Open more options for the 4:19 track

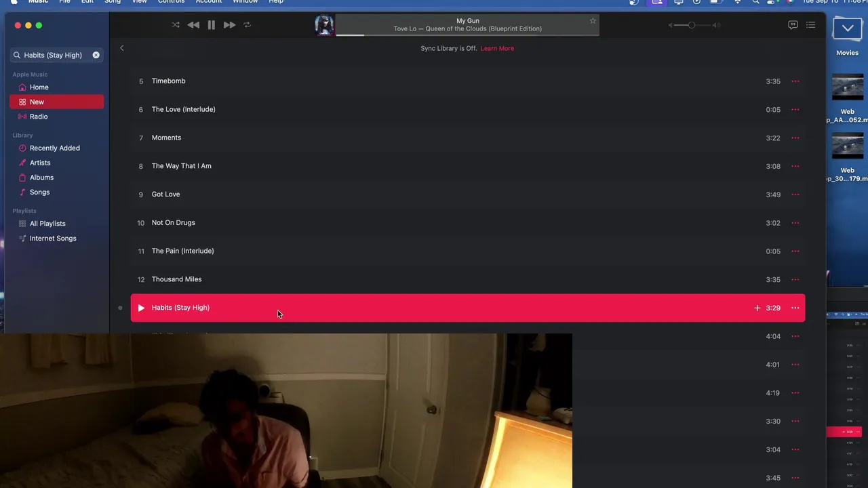tap(795, 393)
